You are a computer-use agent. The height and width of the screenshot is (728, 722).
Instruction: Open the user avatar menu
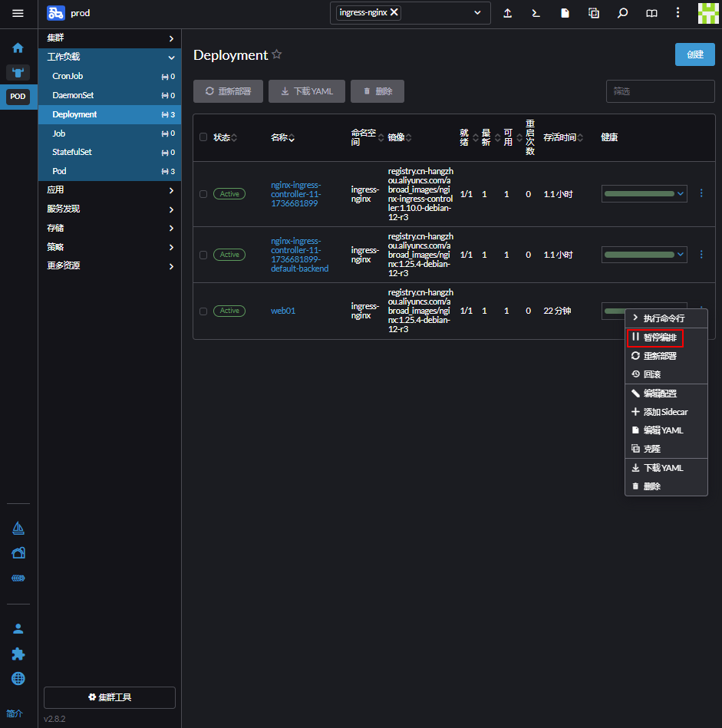click(708, 13)
